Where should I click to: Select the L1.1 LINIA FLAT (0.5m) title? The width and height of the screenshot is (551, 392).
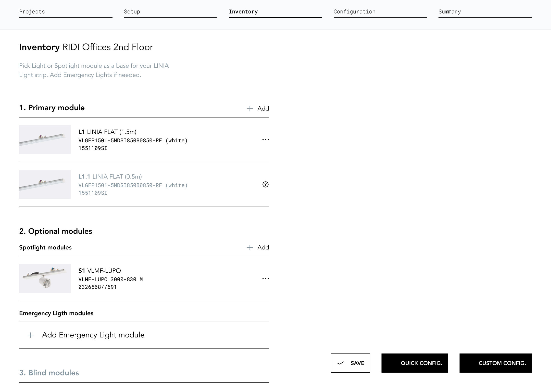point(110,176)
